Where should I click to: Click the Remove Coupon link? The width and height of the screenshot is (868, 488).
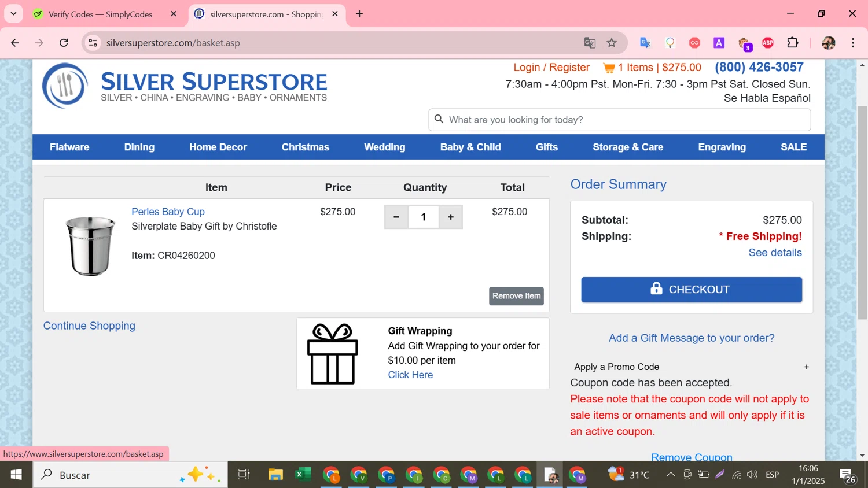tap(692, 456)
